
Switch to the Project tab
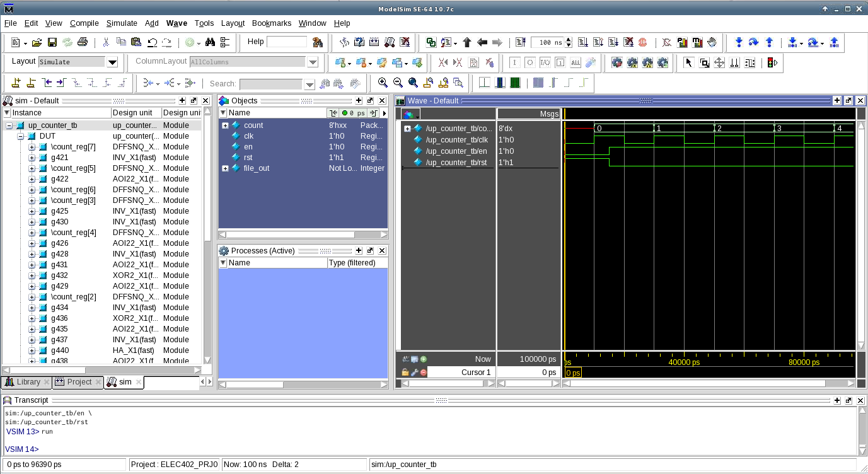[77, 382]
